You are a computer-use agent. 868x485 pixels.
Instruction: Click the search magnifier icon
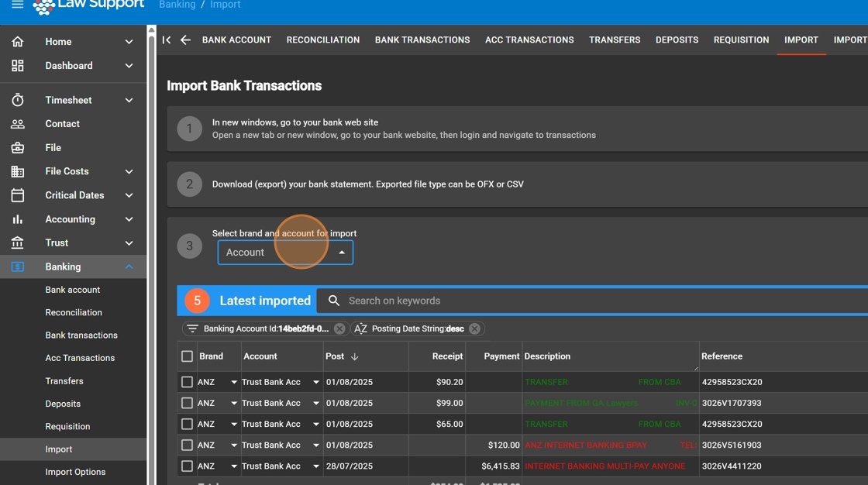pyautogui.click(x=334, y=301)
